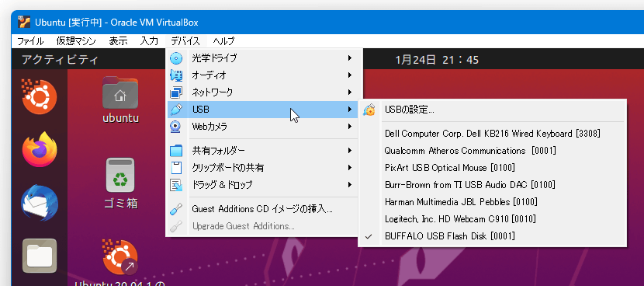Open the ヘルプ menu
644x286 pixels.
tap(223, 41)
